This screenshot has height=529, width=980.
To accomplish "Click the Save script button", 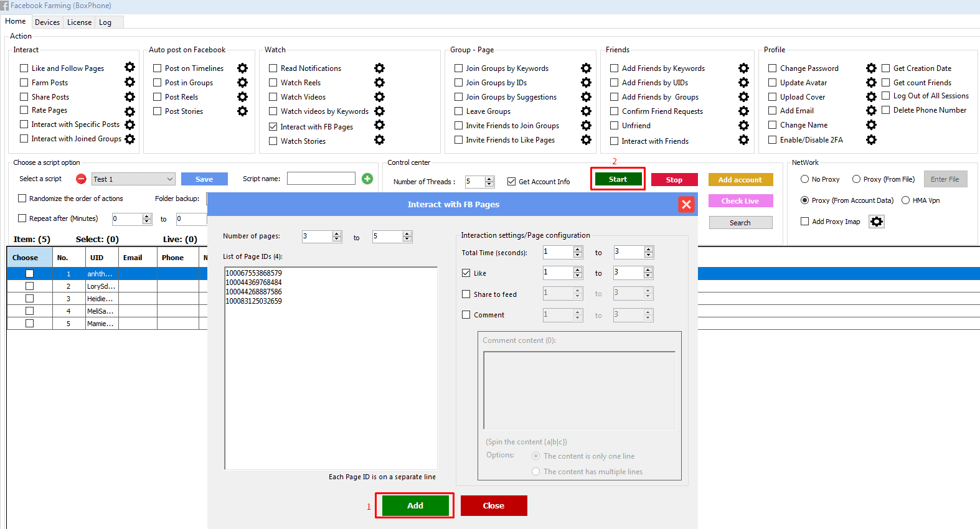I will tap(204, 179).
